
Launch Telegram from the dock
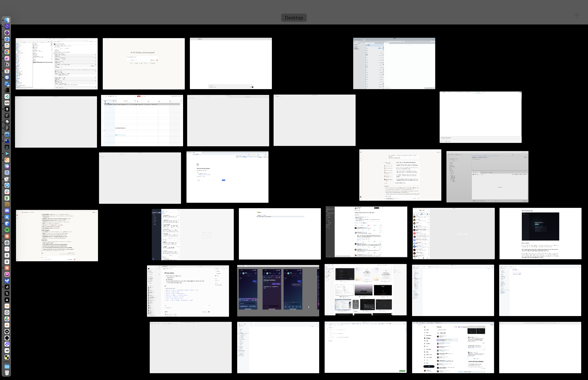(x=7, y=185)
